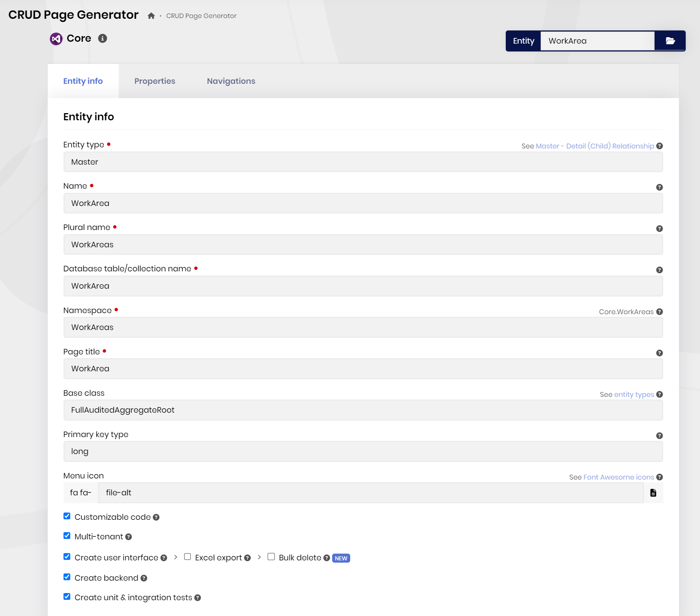Show help for Primary key type

tap(659, 436)
